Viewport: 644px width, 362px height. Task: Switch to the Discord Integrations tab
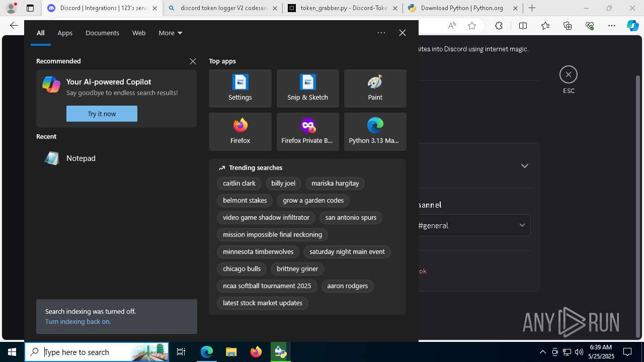tap(102, 8)
